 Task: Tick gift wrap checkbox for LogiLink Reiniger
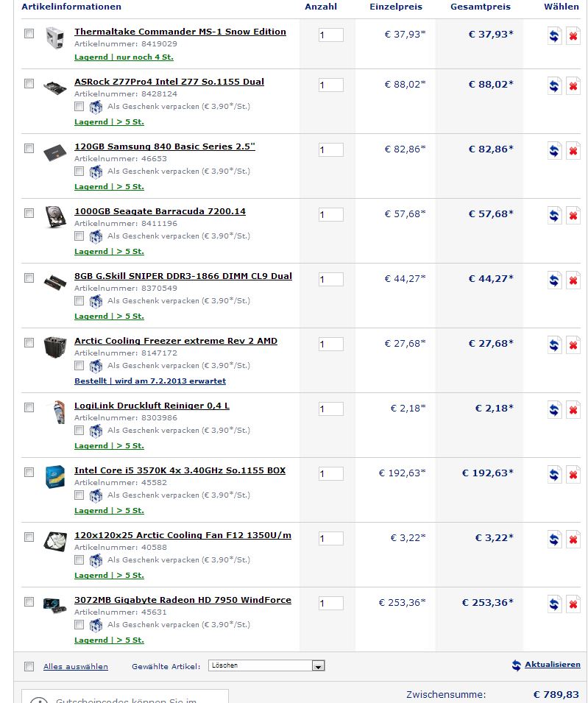tap(79, 430)
